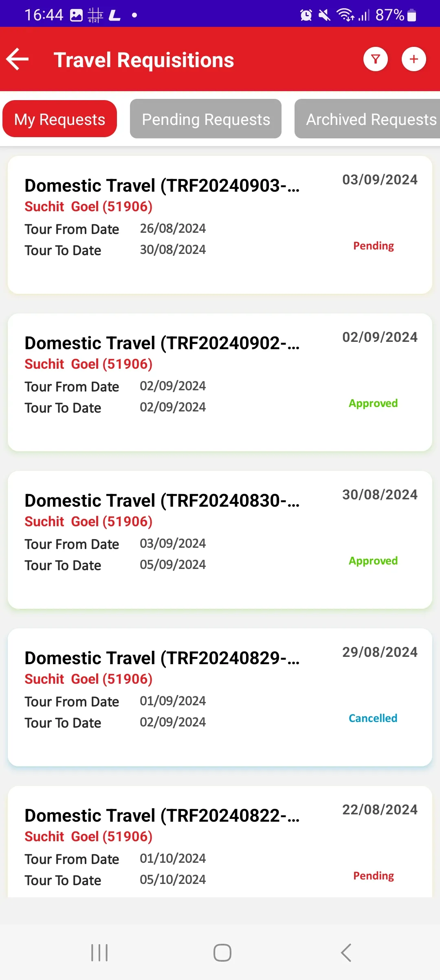Image resolution: width=440 pixels, height=980 pixels.
Task: Open Domestic Travel TRF20240829 request card
Action: [x=220, y=698]
